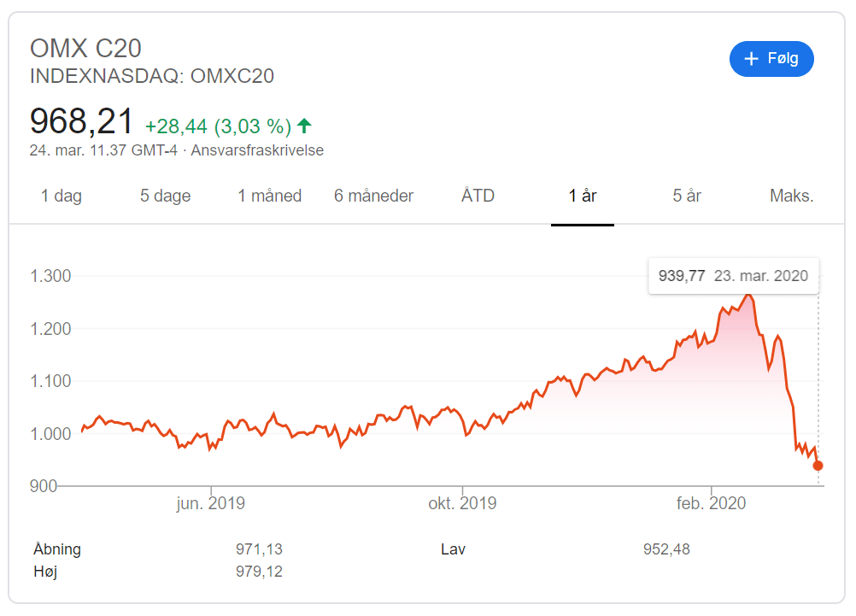The image size is (856, 616).
Task: Click the Åbning value 971,13
Action: pyautogui.click(x=260, y=549)
